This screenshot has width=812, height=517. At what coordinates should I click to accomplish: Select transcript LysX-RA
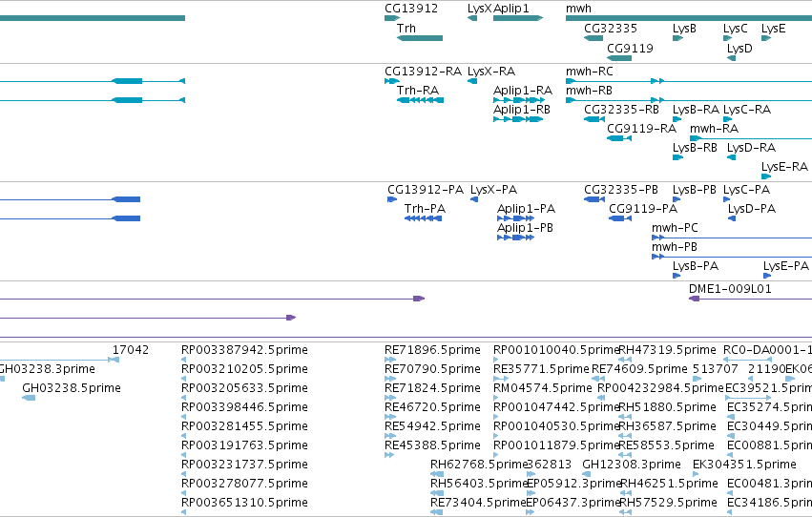tap(491, 72)
